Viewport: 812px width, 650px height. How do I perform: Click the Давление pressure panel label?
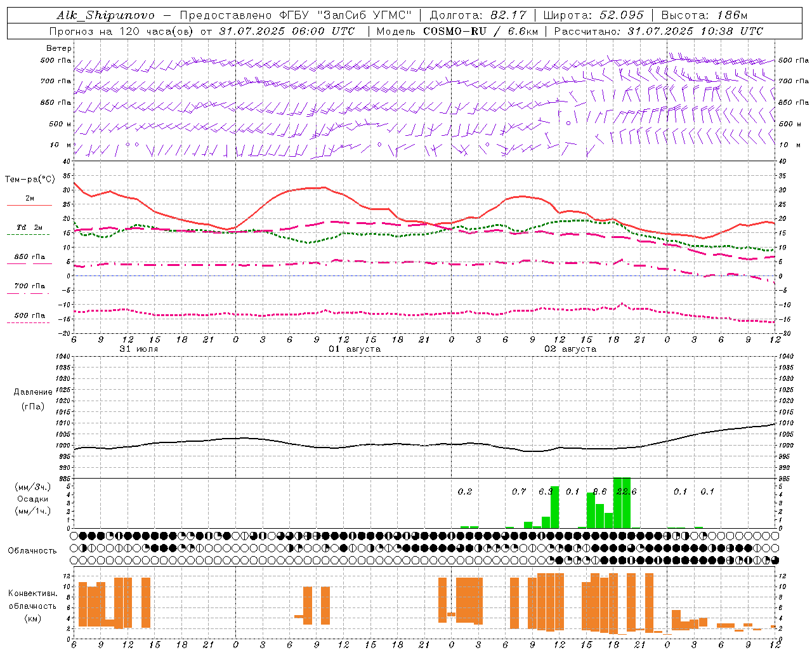(x=33, y=392)
